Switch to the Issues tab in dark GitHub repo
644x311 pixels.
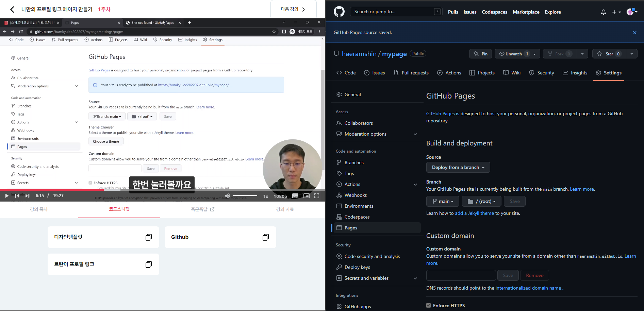click(x=375, y=73)
